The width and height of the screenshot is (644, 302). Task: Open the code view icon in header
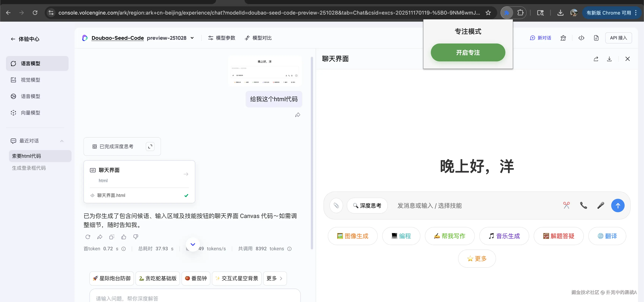pyautogui.click(x=581, y=38)
